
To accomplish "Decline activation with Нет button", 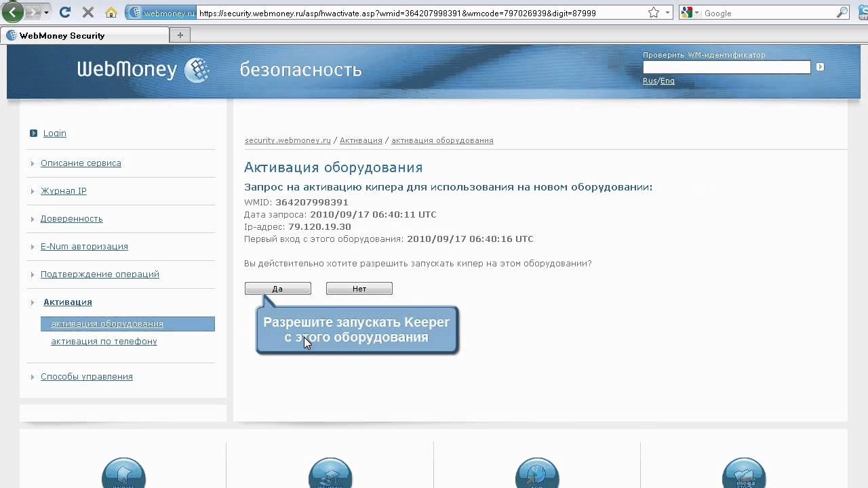I will tap(359, 289).
